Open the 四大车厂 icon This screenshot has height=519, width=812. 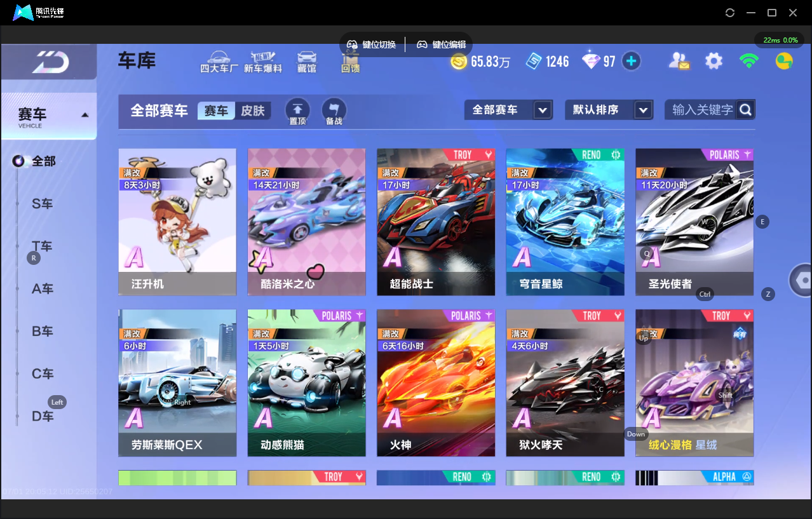point(219,62)
